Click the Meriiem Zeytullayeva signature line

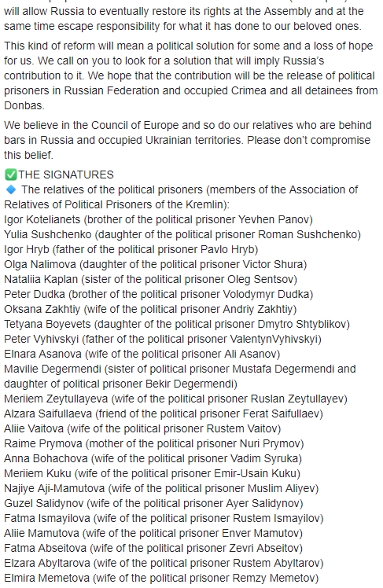click(175, 399)
